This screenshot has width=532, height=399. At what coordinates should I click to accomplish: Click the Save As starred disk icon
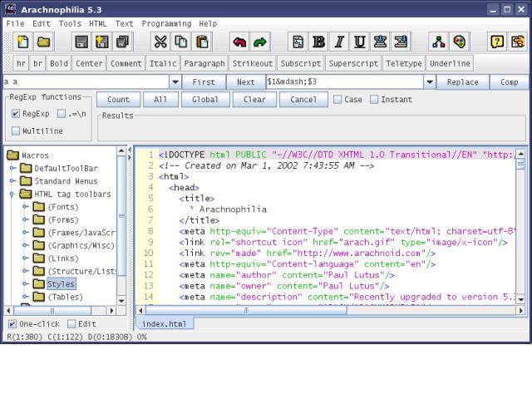(x=101, y=42)
